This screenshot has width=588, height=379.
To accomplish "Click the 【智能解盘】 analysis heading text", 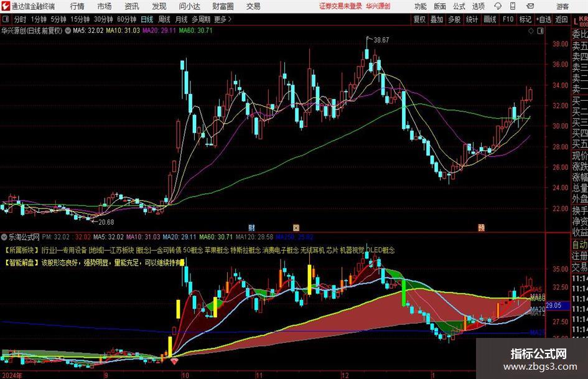I will (x=22, y=263).
